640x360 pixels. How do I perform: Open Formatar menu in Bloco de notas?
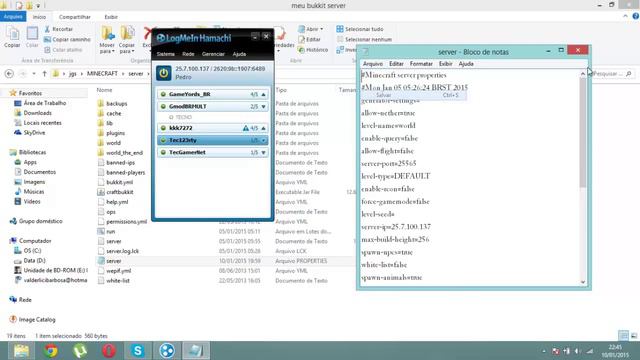tap(421, 64)
